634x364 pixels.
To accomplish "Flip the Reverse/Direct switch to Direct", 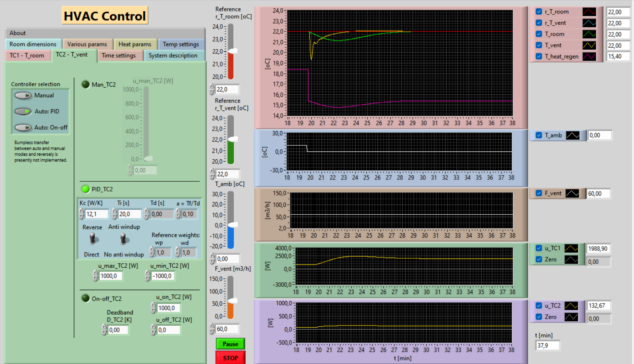I will pyautogui.click(x=92, y=239).
